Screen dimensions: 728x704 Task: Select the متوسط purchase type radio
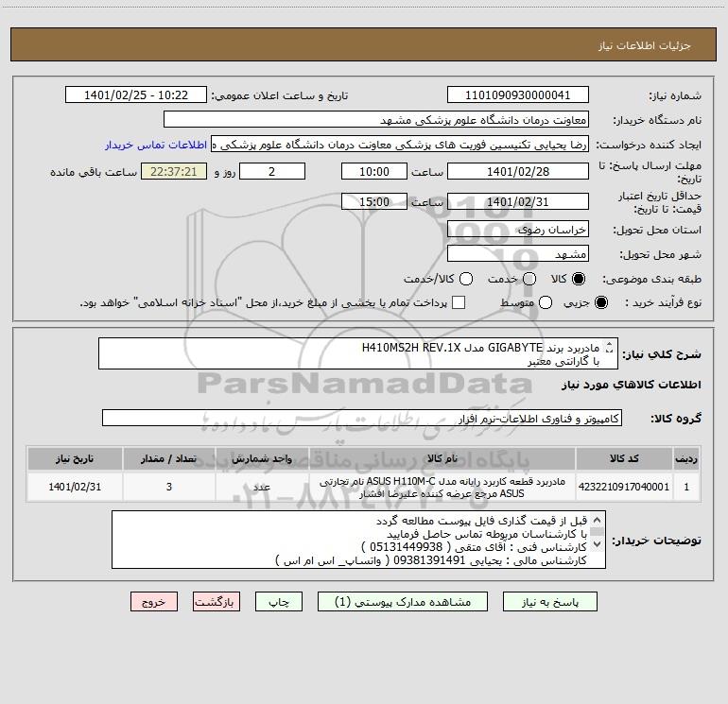(546, 303)
